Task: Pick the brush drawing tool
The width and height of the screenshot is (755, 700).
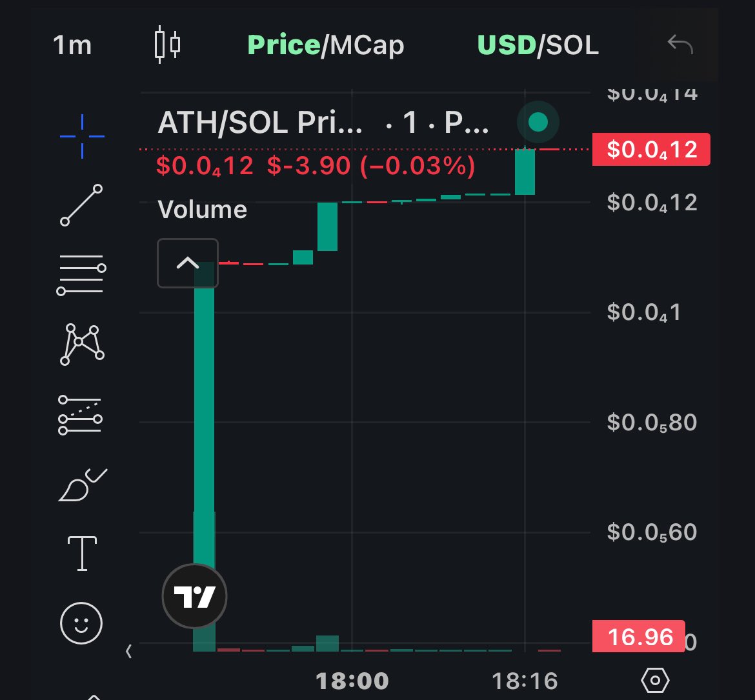Action: [x=83, y=485]
